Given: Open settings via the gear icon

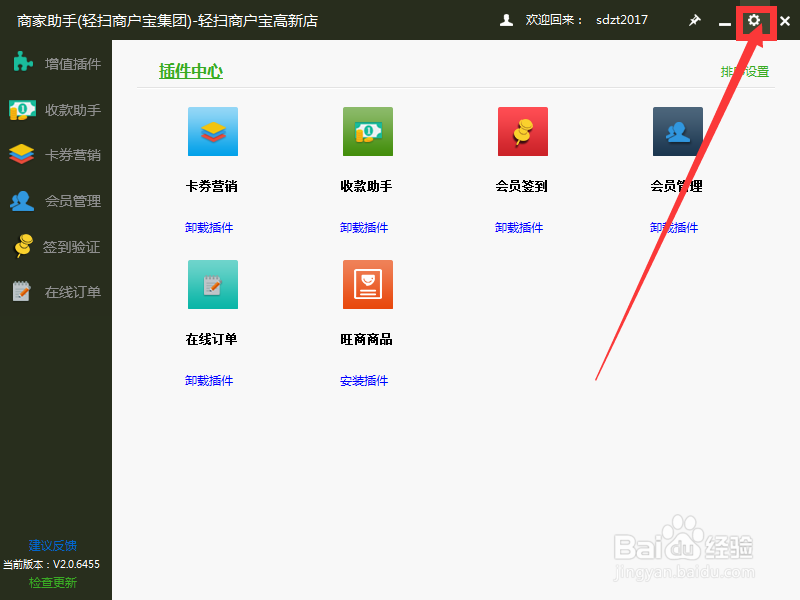Looking at the screenshot, I should pyautogui.click(x=755, y=20).
